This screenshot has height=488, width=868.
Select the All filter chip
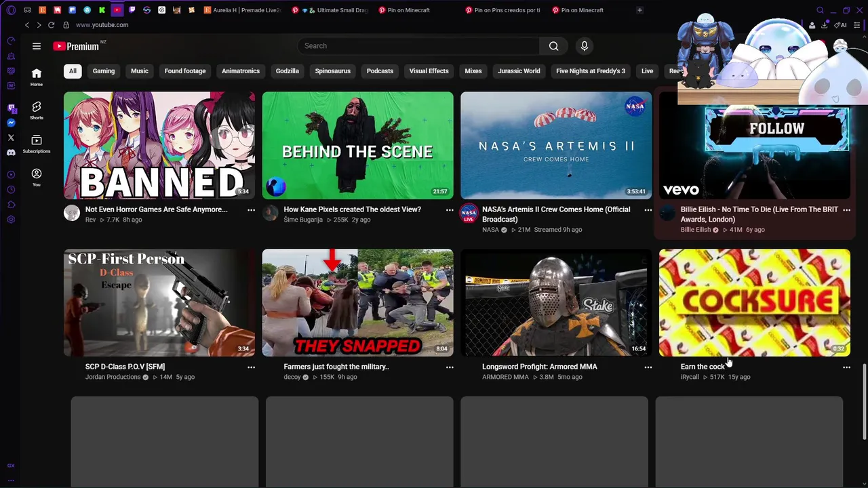click(x=73, y=71)
